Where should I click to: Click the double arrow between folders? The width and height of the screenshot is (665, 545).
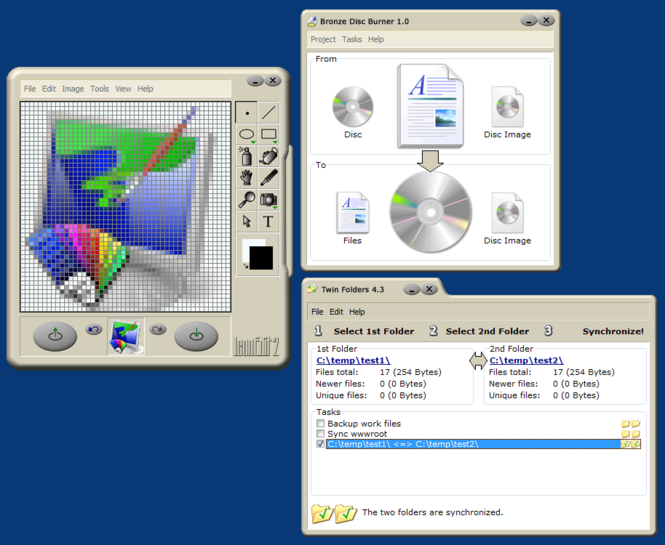pyautogui.click(x=478, y=361)
